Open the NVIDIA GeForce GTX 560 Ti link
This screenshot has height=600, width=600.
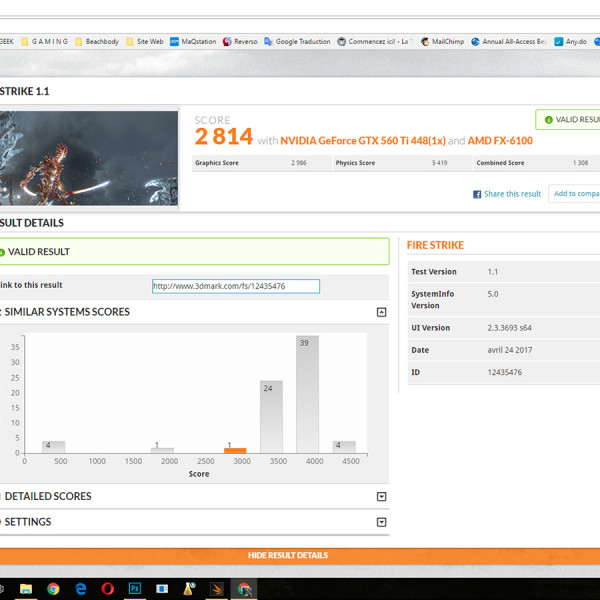coord(361,141)
